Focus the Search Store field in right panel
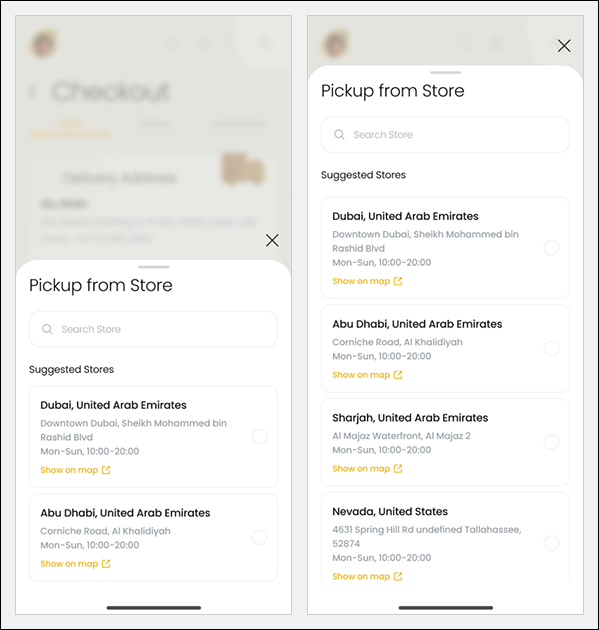This screenshot has height=630, width=599. coord(445,135)
